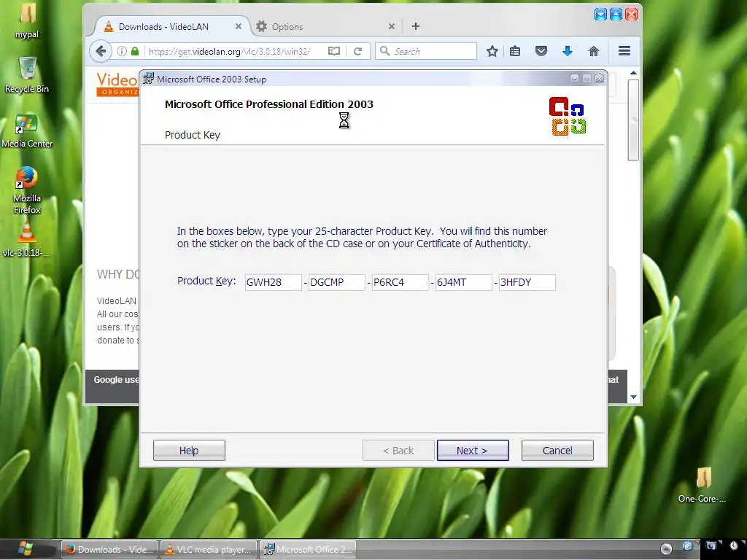Screen dimensions: 747x560
Task: Select the One-Core folder on desktop
Action: pyautogui.click(x=703, y=484)
